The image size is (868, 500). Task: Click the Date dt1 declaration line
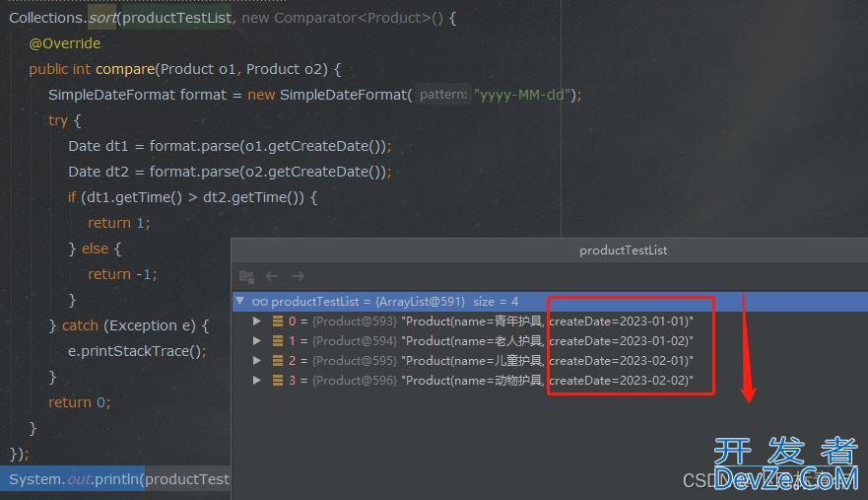(x=230, y=146)
